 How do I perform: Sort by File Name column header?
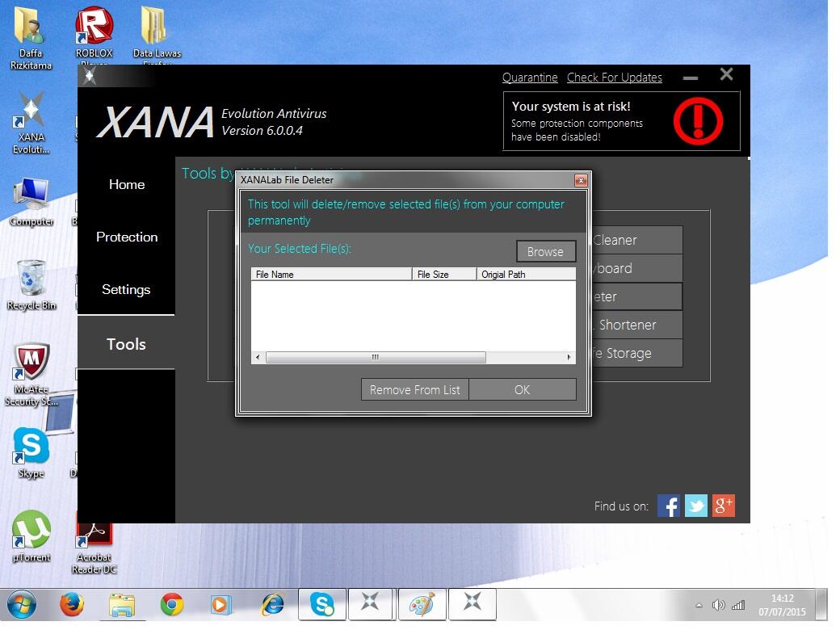pyautogui.click(x=331, y=275)
